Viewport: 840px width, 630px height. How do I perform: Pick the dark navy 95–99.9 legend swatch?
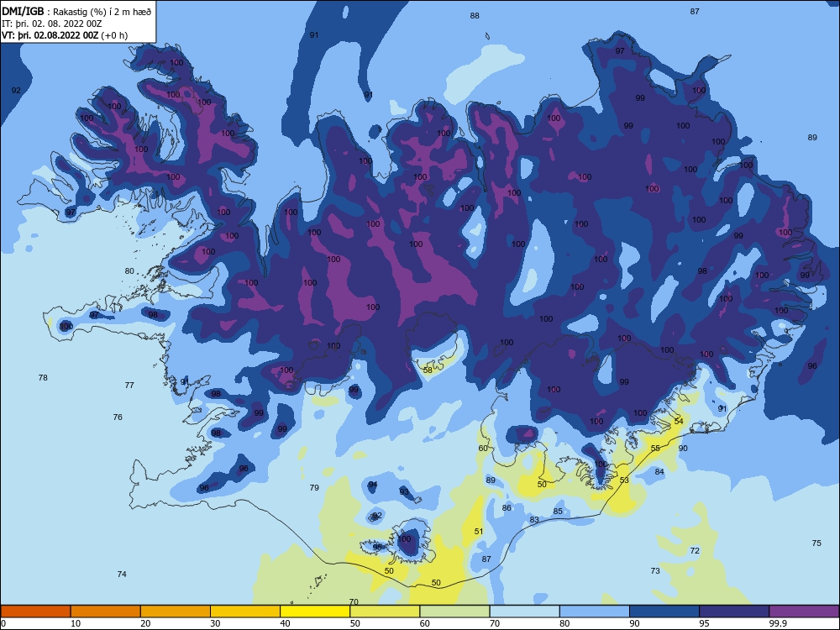tap(734, 612)
